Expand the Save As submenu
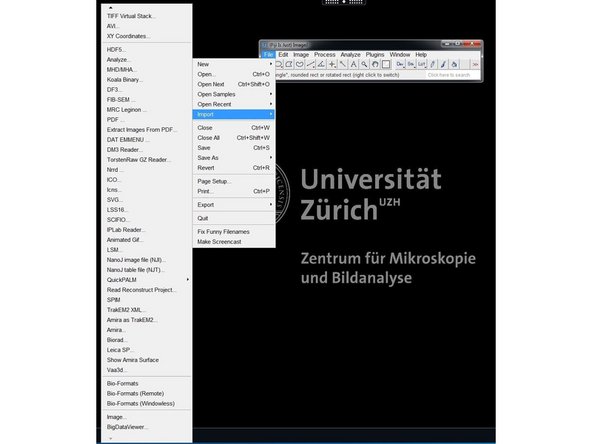This screenshot has height=444, width=592. (x=234, y=158)
